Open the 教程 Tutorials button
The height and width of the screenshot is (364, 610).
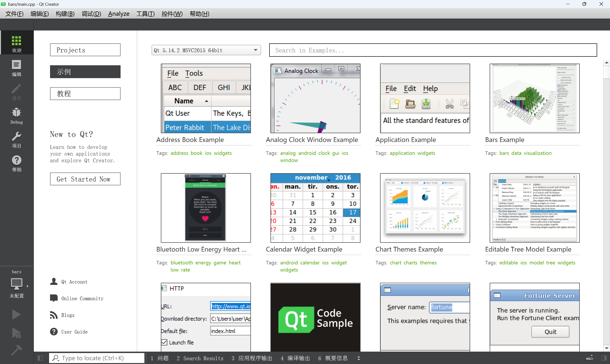85,93
